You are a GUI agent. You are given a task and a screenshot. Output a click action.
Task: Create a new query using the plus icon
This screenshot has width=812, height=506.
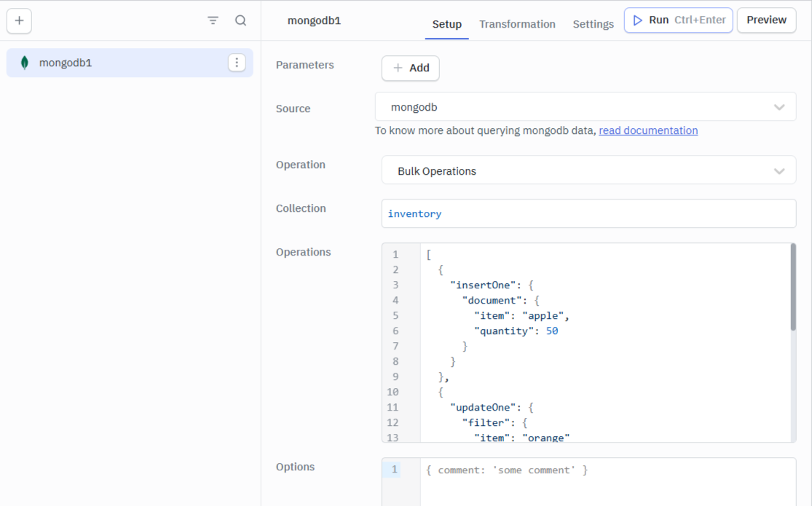[19, 20]
